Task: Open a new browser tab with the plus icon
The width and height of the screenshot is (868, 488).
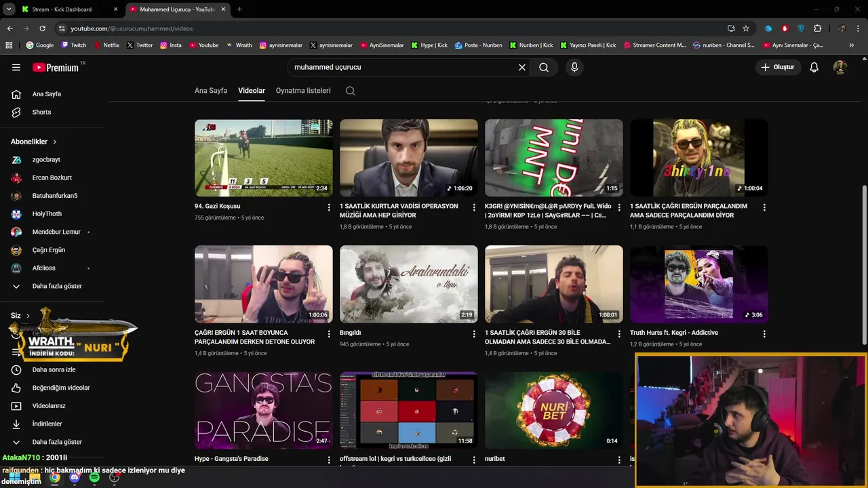Action: click(x=239, y=9)
